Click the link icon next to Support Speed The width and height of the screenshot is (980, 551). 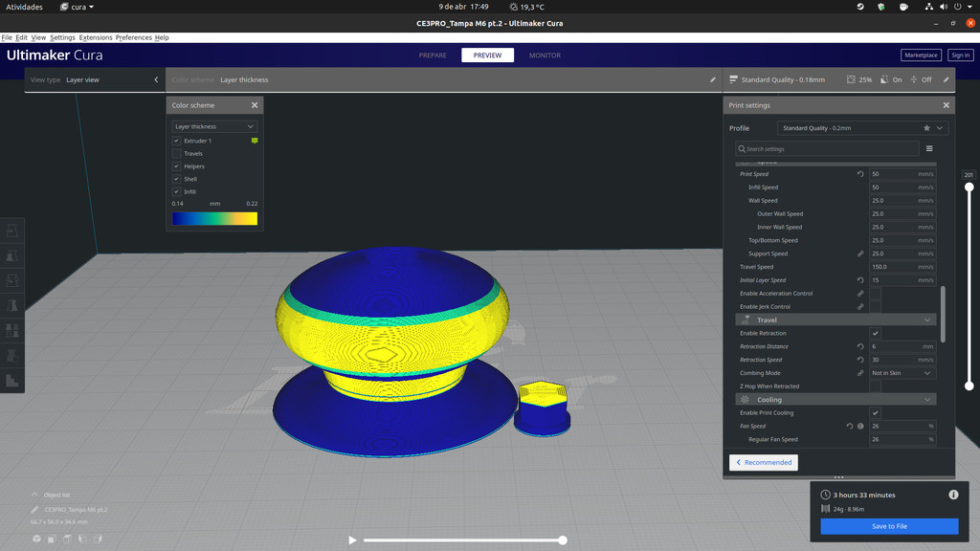coord(860,253)
